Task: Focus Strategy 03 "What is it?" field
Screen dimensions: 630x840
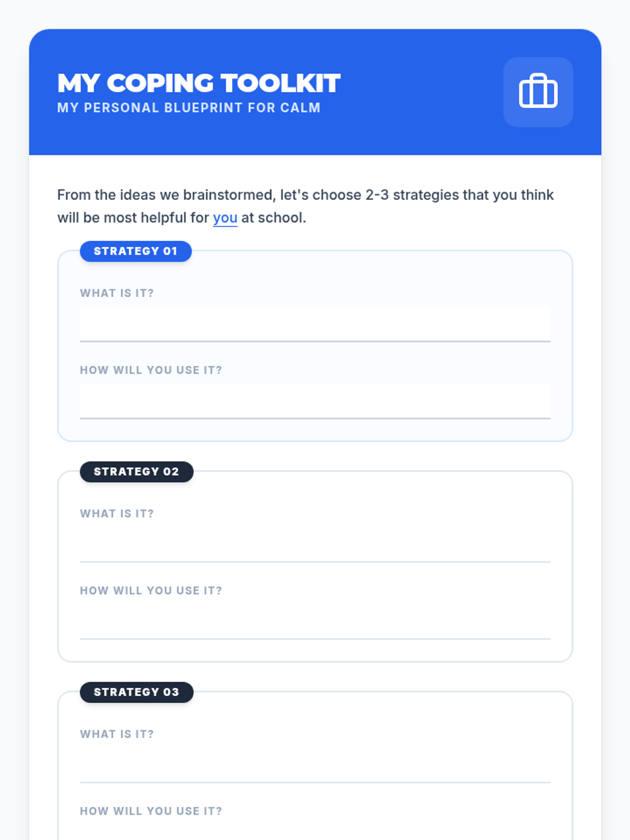Action: pos(315,766)
